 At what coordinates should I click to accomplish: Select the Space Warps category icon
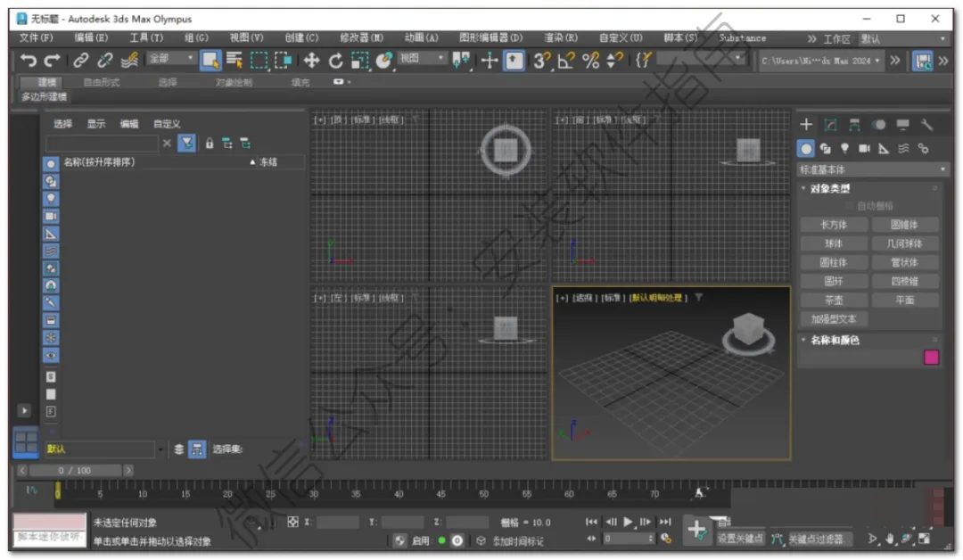pyautogui.click(x=903, y=149)
